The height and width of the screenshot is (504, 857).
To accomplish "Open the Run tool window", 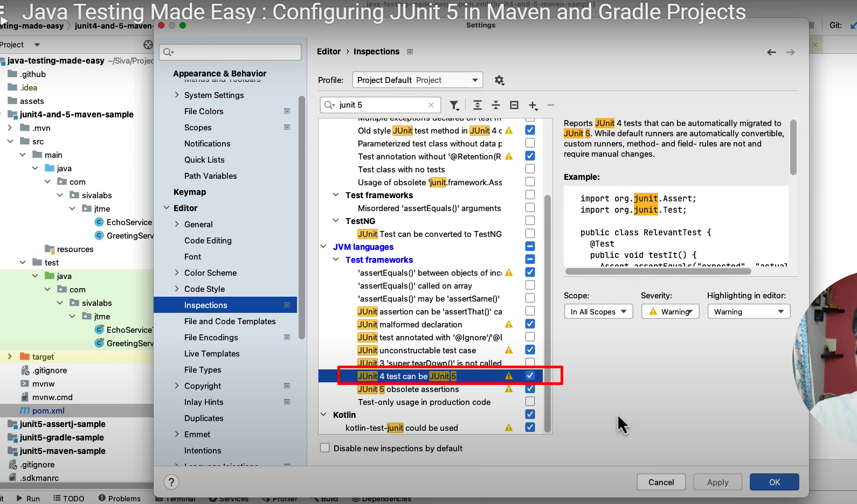I will (28, 499).
